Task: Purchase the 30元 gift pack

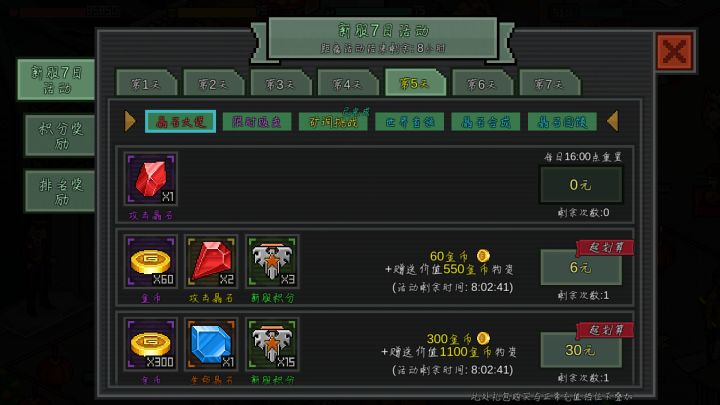Action: click(581, 350)
